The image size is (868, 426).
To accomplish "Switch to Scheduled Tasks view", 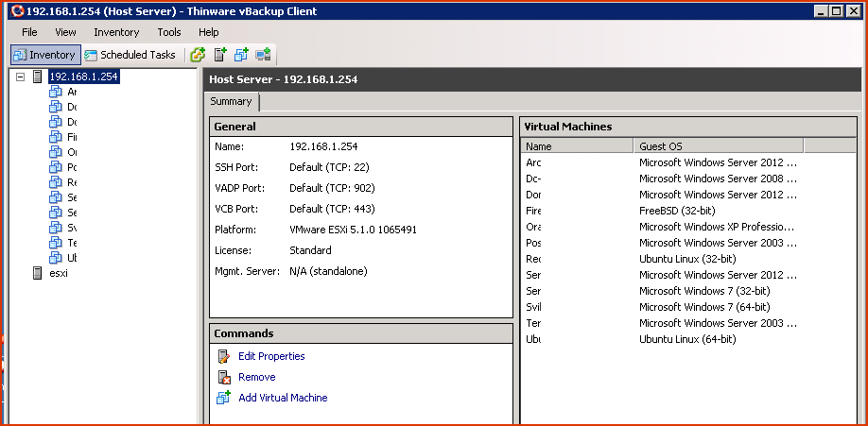I will point(130,55).
